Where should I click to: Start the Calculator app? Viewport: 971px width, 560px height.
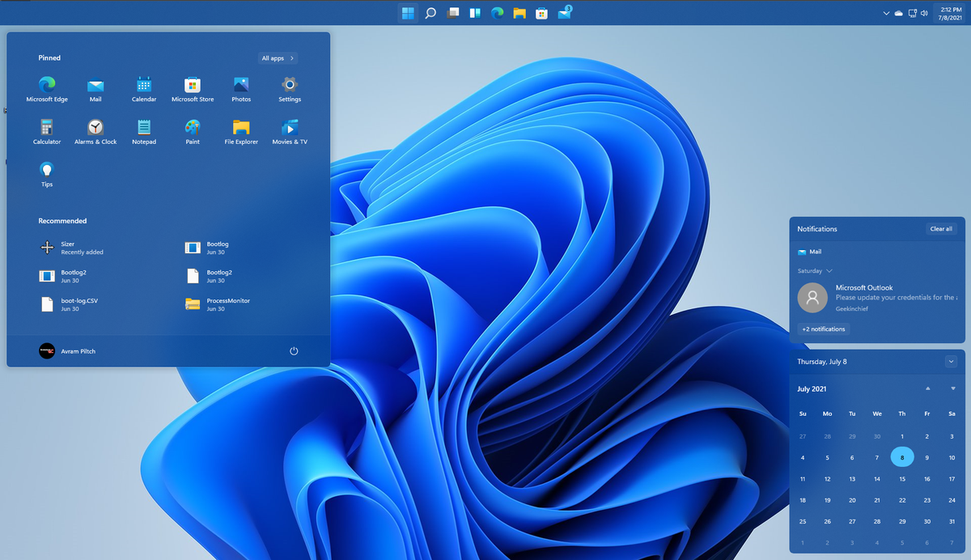point(46,126)
